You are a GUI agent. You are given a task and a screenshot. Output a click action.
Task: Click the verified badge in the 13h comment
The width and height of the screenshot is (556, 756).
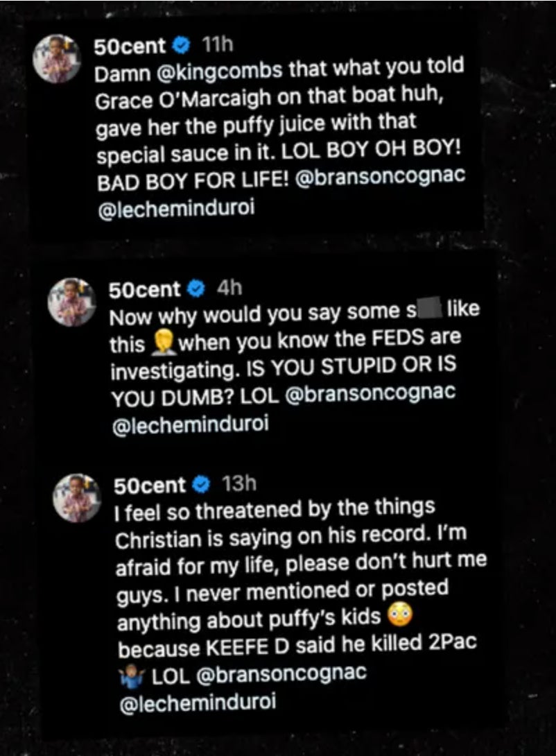click(203, 484)
